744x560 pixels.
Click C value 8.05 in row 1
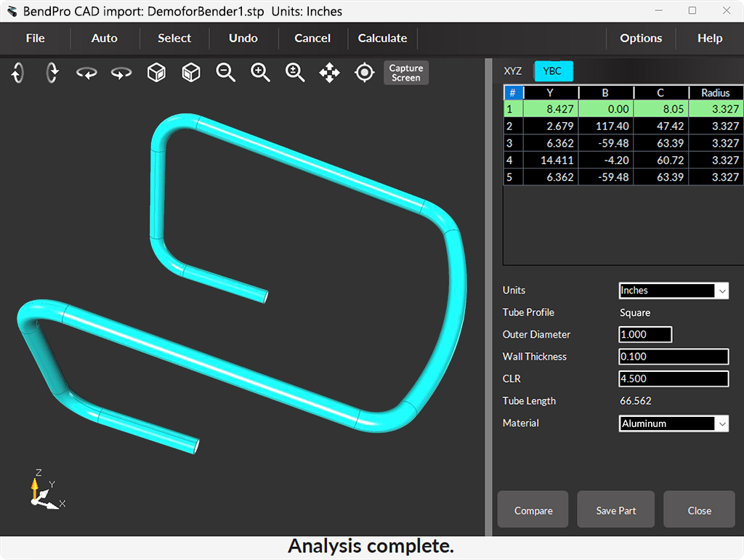click(x=660, y=109)
